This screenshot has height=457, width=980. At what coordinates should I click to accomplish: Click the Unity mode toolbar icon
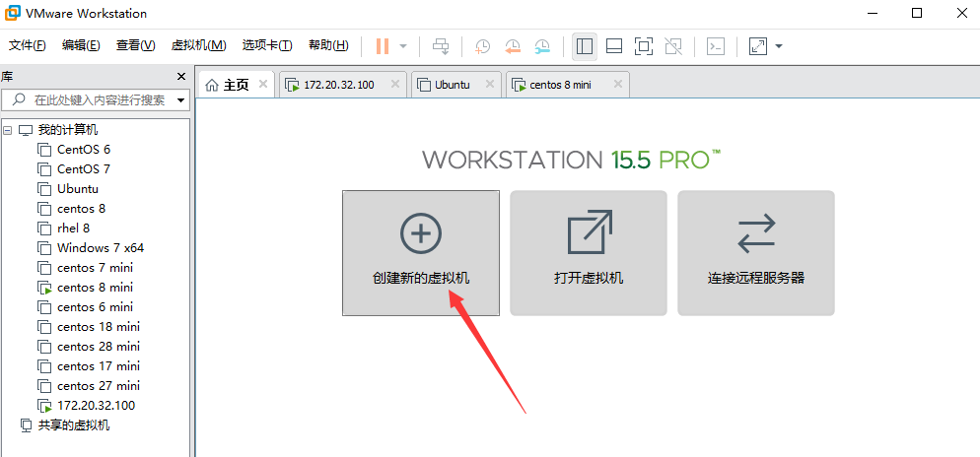coord(673,46)
